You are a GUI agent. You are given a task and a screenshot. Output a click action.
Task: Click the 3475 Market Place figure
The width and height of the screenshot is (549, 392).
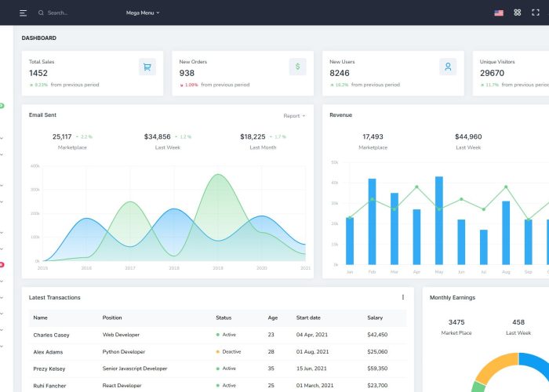456,322
